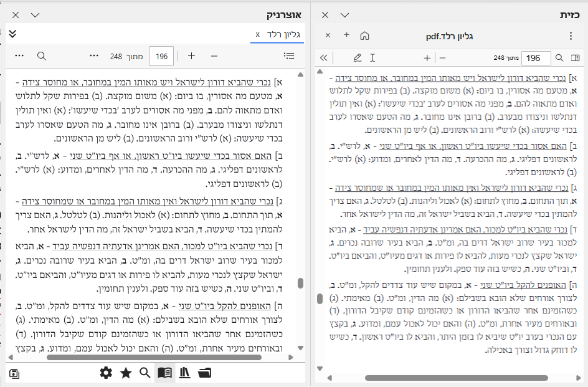Select the text selection cursor tool
This screenshot has height=387, width=588.
372,57
